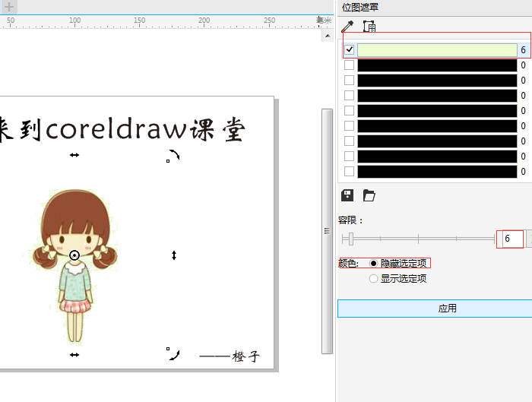Click the save mask floppy disk icon
This screenshot has height=402, width=532.
[347, 195]
